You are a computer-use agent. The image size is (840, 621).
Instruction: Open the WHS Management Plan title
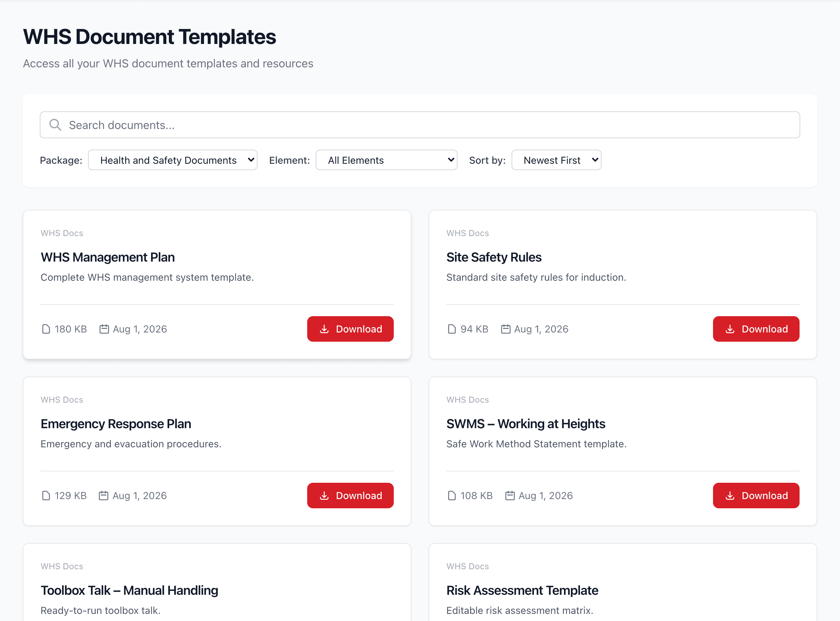click(x=107, y=257)
